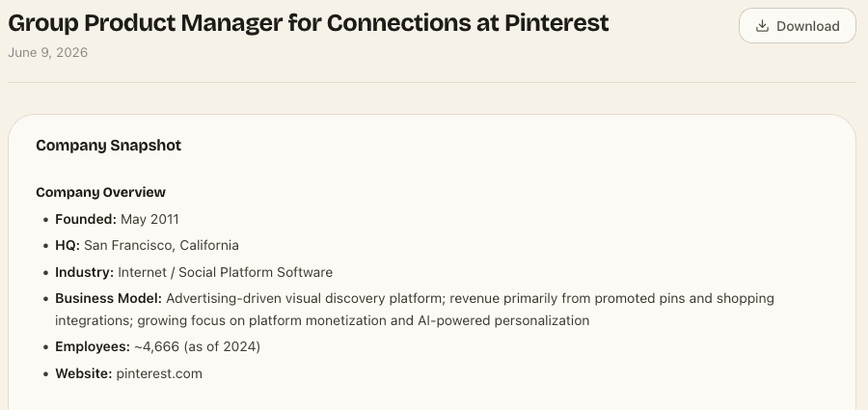Click the Employees: ~4,666 entry
The height and width of the screenshot is (410, 868).
coord(157,347)
